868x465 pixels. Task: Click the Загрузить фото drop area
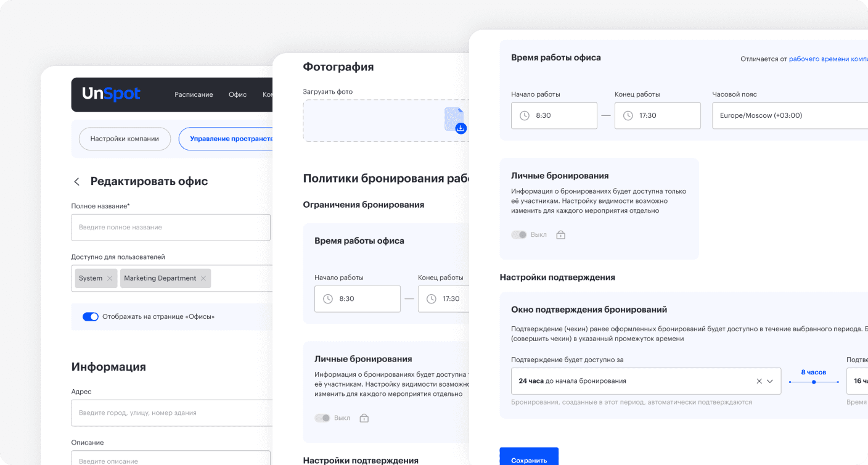[386, 121]
